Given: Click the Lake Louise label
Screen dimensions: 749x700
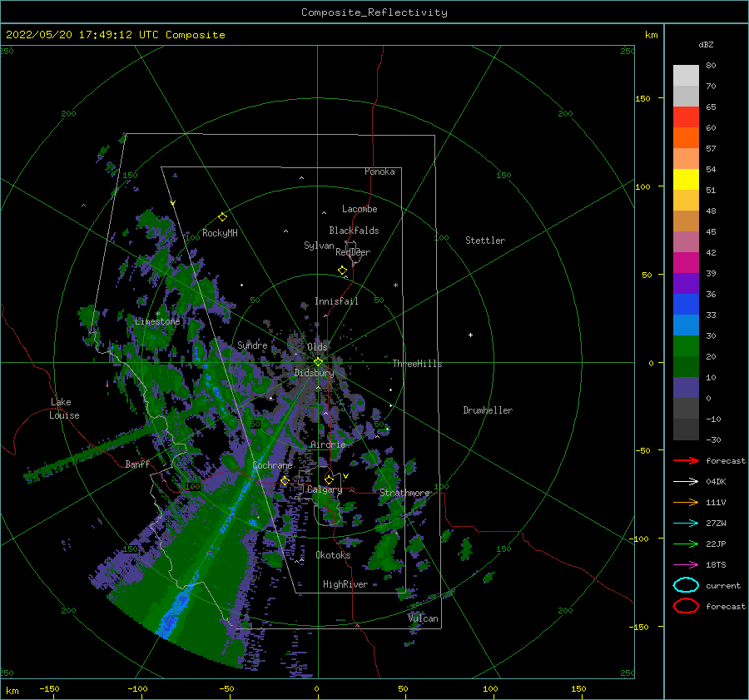Looking at the screenshot, I should tap(64, 409).
